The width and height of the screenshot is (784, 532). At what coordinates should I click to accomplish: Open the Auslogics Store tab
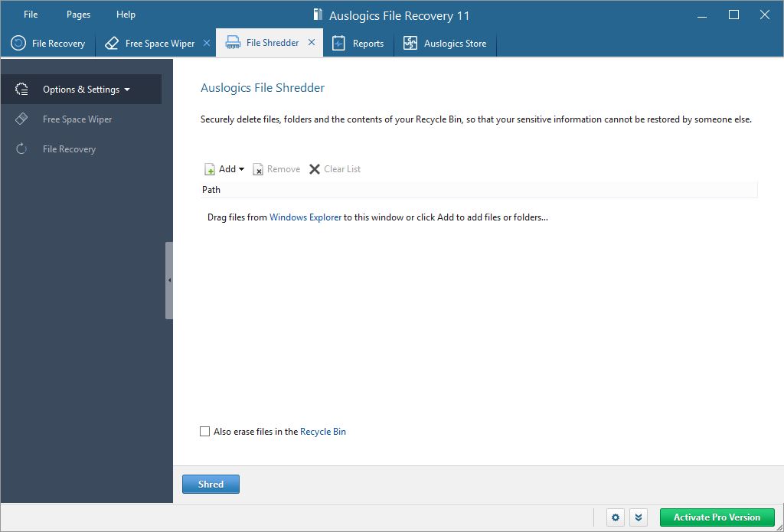446,43
